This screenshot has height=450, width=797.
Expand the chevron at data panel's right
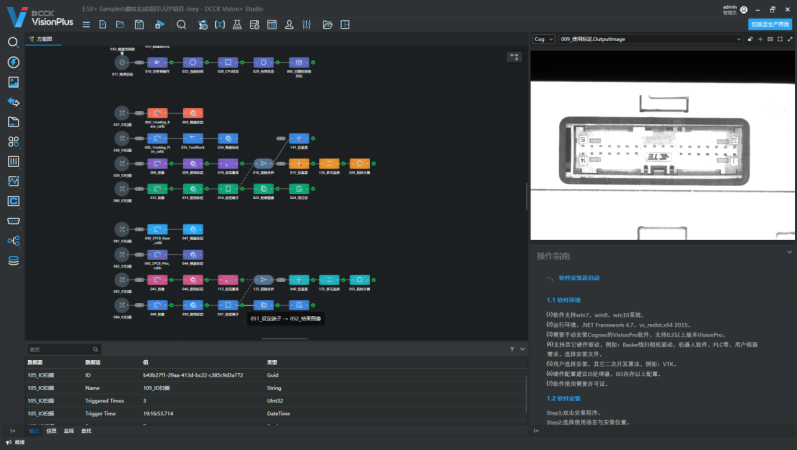pyautogui.click(x=521, y=349)
